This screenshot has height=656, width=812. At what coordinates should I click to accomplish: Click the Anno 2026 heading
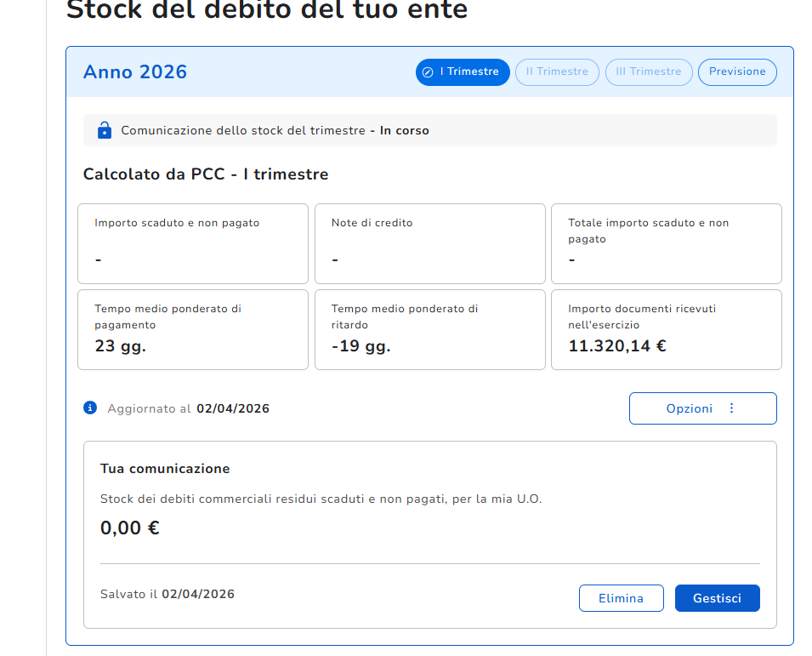pos(135,72)
